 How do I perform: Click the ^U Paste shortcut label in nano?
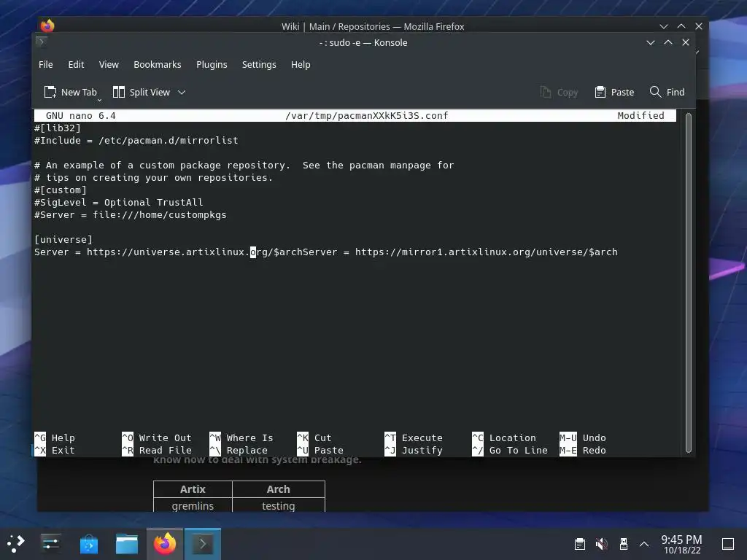point(320,450)
